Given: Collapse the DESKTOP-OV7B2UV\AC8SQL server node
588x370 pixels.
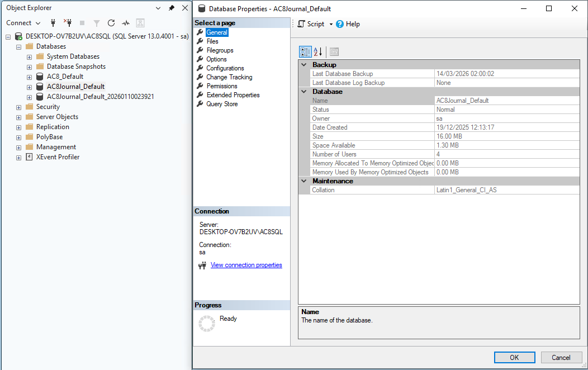Looking at the screenshot, I should (x=8, y=37).
